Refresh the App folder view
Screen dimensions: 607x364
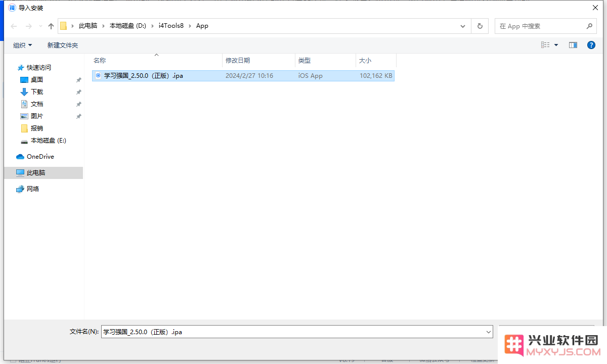(x=480, y=26)
